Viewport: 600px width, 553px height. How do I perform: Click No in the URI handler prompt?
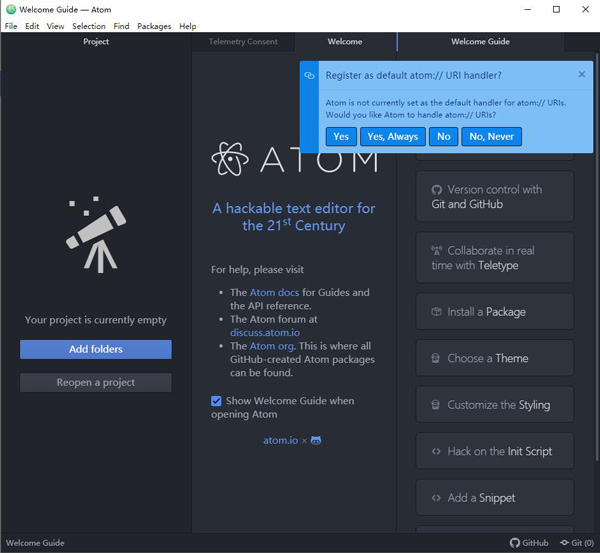(x=443, y=137)
